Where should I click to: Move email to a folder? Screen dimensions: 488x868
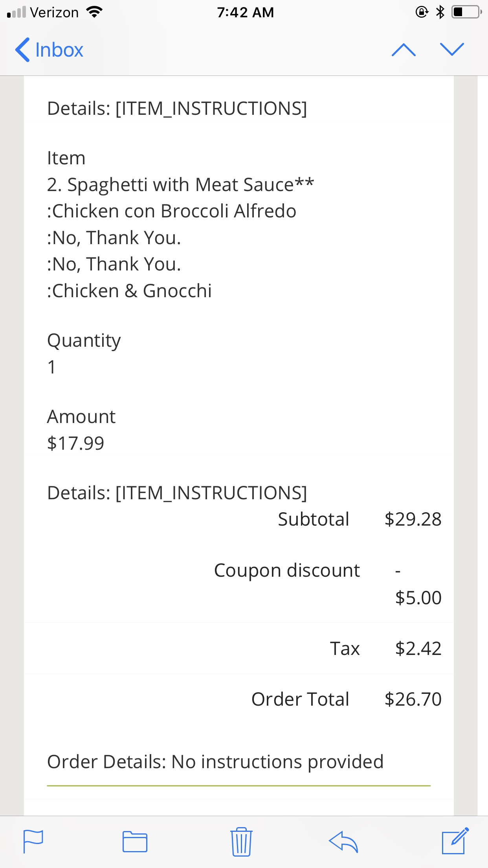point(135,842)
